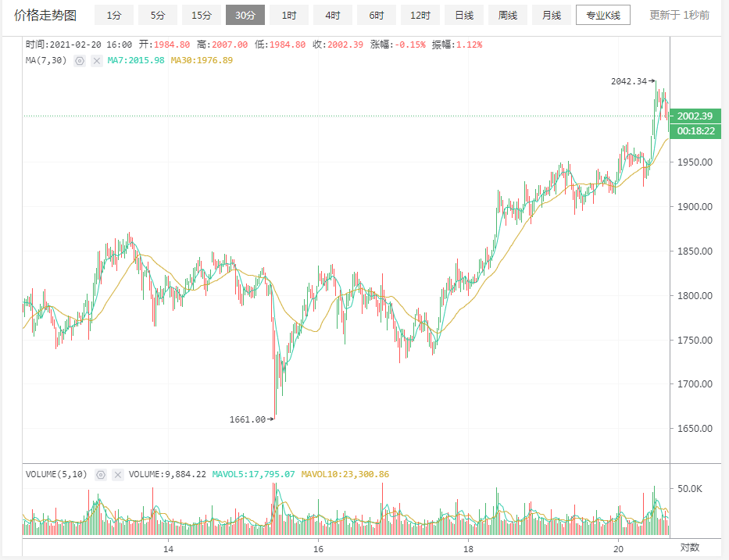Image resolution: width=729 pixels, height=560 pixels.
Task: Switch to 日线 daily chart
Action: [x=464, y=15]
